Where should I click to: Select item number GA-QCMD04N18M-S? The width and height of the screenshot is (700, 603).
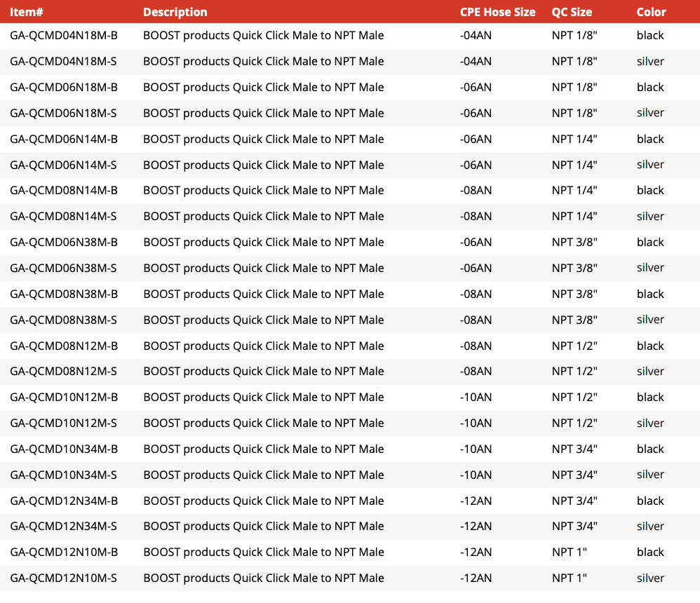(x=63, y=61)
